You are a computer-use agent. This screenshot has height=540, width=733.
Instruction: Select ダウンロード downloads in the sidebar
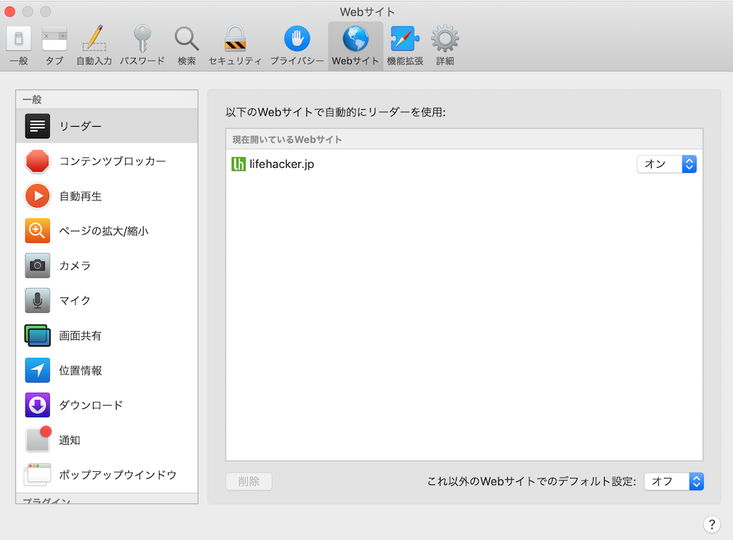coord(107,405)
